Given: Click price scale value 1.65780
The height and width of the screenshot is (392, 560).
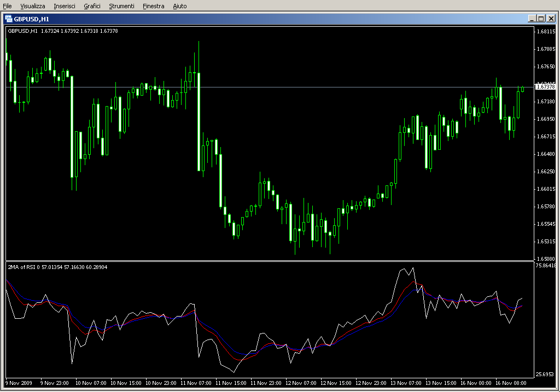Looking at the screenshot, I should 546,206.
